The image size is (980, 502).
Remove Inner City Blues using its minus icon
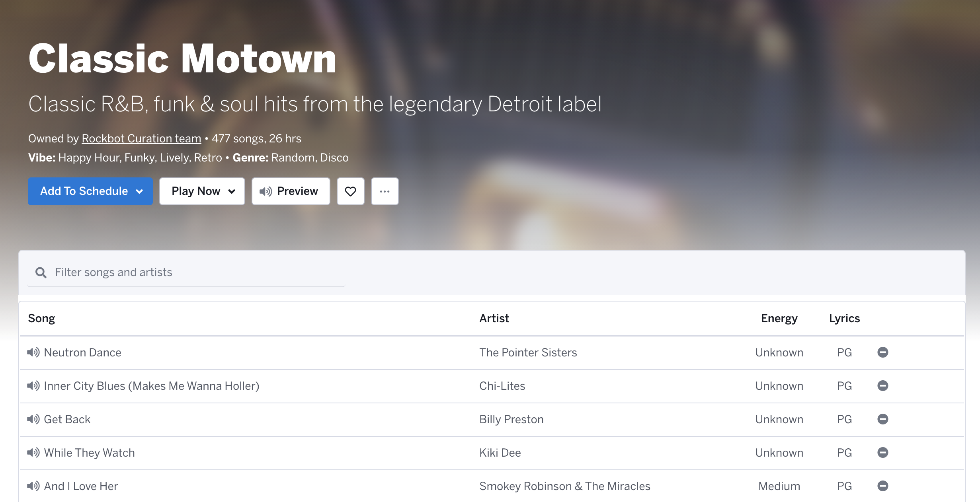click(x=883, y=386)
